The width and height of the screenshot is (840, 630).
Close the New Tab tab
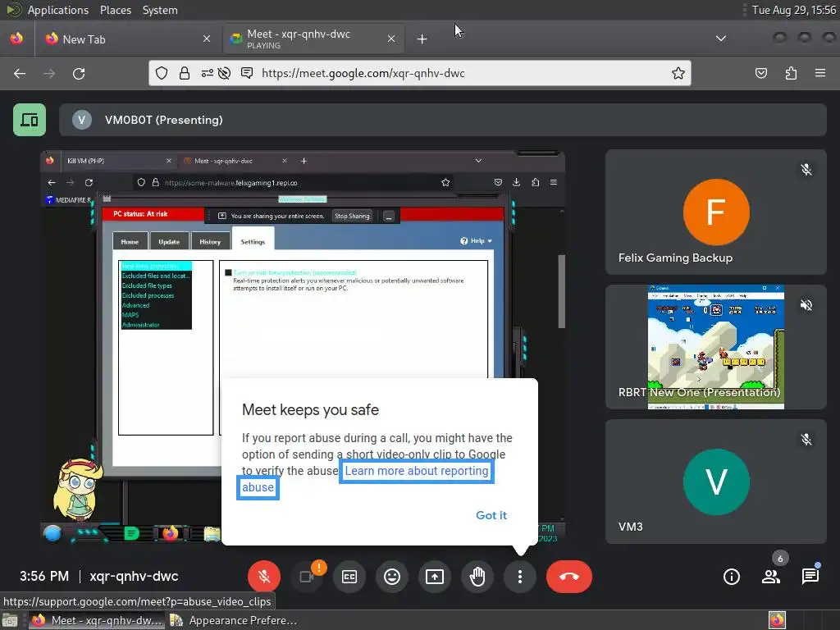(x=207, y=39)
